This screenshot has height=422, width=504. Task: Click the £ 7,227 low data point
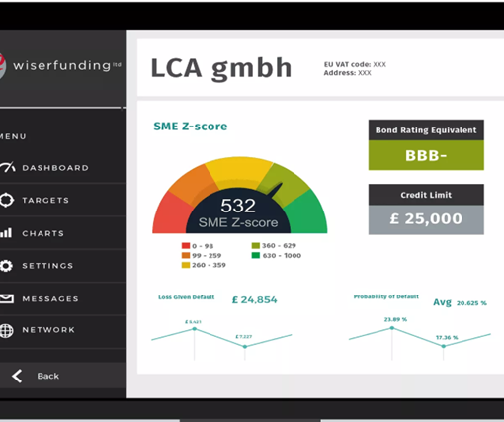(245, 347)
